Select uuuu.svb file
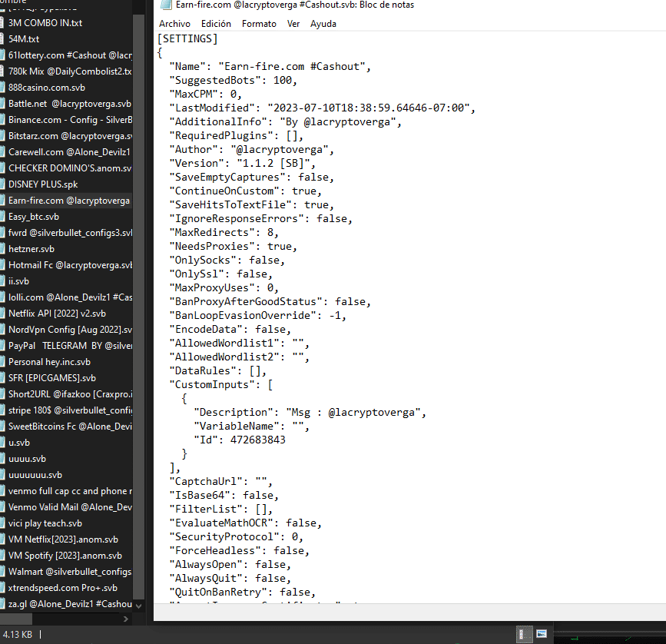This screenshot has width=666, height=644. pos(66,459)
